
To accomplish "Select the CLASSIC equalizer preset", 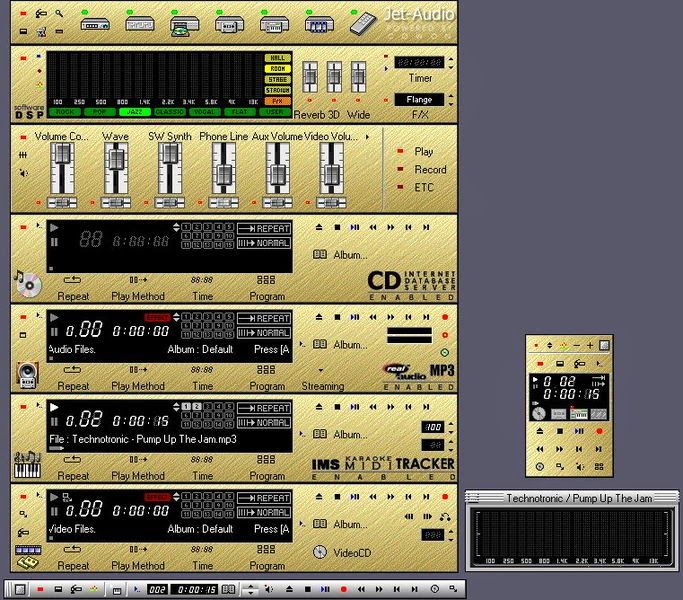I will (169, 112).
